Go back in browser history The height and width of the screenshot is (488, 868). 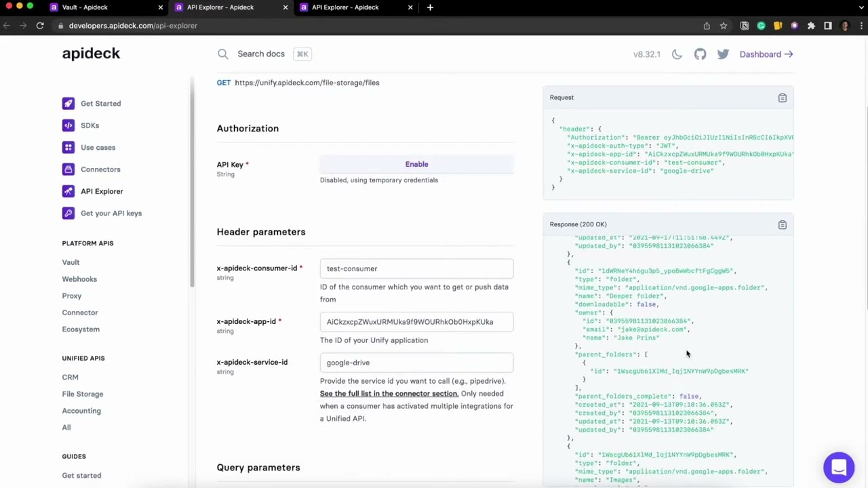tap(6, 26)
